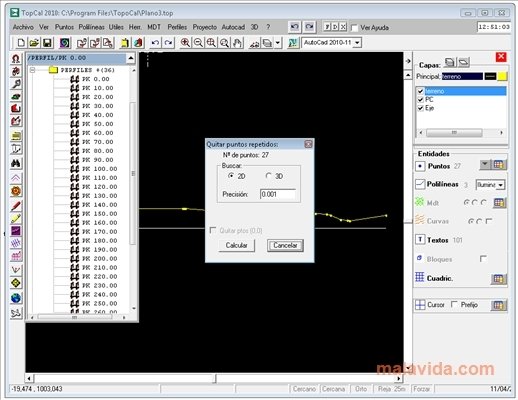Click the Calcular button
This screenshot has width=518, height=400.
click(x=236, y=245)
